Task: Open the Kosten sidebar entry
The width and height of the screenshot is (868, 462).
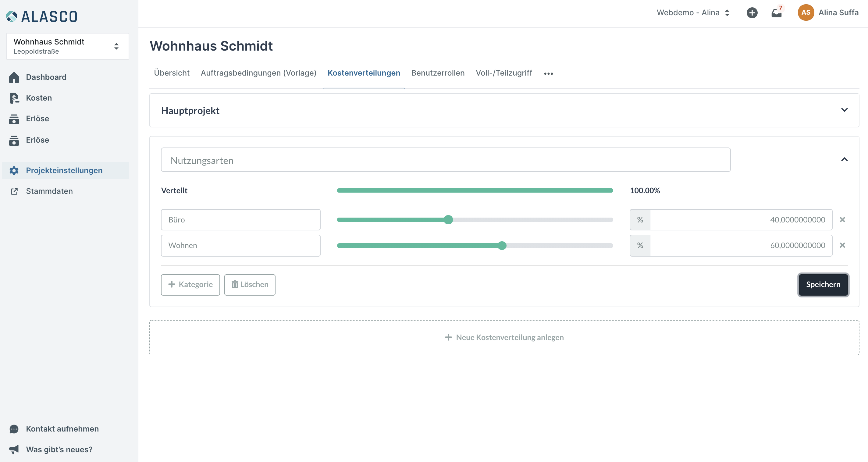Action: [x=39, y=98]
